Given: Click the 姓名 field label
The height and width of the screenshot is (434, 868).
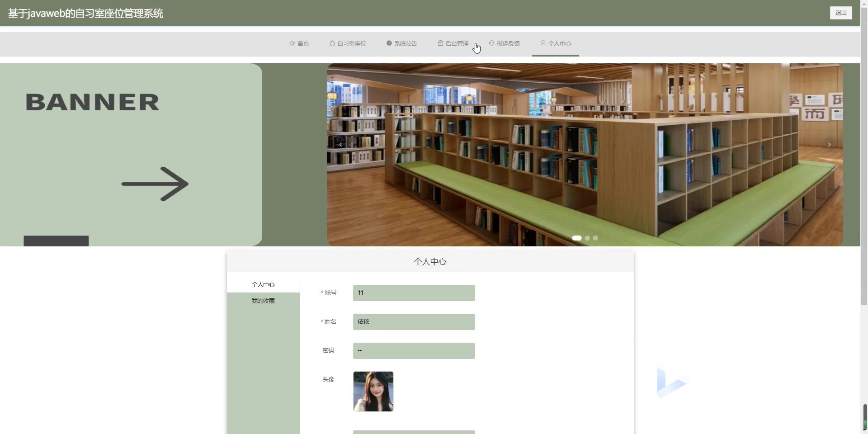Looking at the screenshot, I should 330,321.
